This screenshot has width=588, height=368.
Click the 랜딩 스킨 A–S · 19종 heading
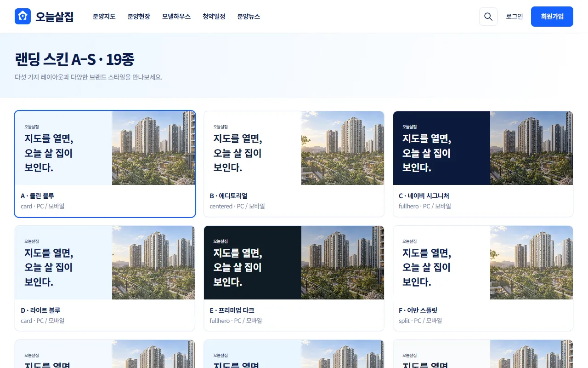click(x=74, y=60)
